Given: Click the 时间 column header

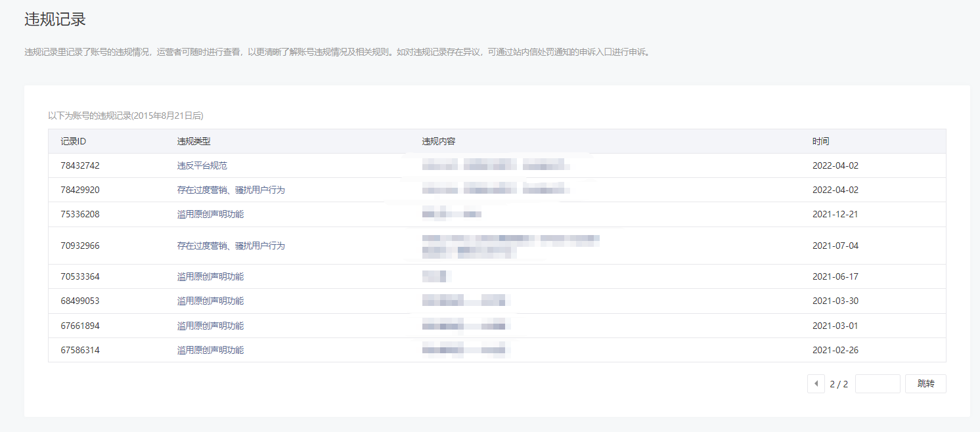Looking at the screenshot, I should point(820,141).
